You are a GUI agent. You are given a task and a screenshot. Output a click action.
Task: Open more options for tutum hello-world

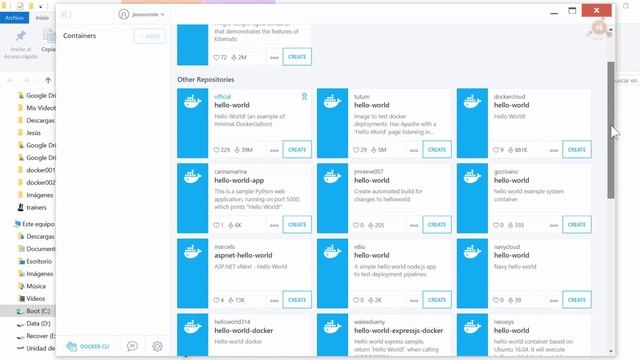tap(414, 150)
